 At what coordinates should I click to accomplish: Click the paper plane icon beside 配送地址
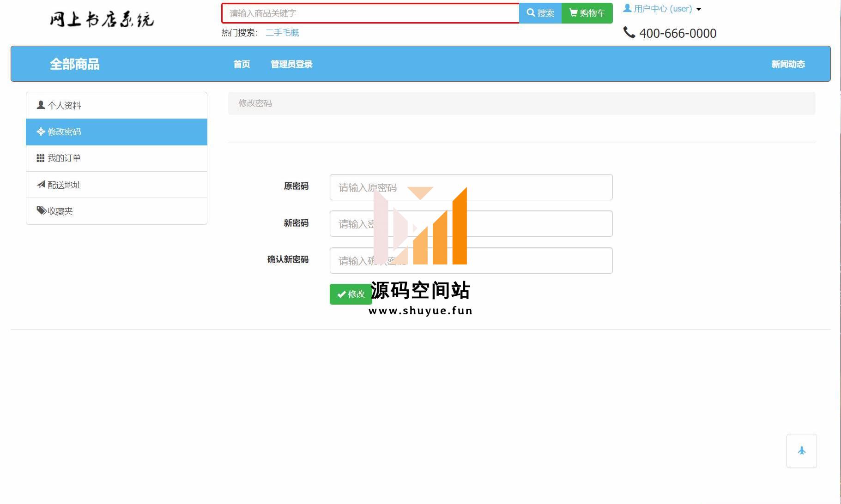pyautogui.click(x=41, y=185)
